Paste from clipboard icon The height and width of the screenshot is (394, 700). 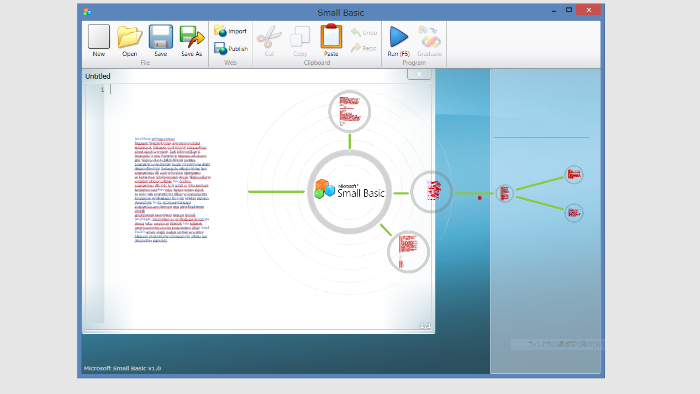click(331, 40)
